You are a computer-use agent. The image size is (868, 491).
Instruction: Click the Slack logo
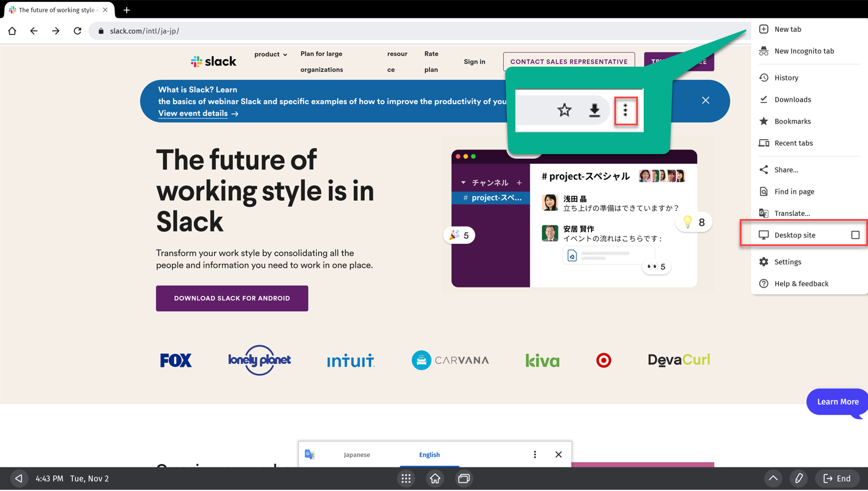click(213, 62)
